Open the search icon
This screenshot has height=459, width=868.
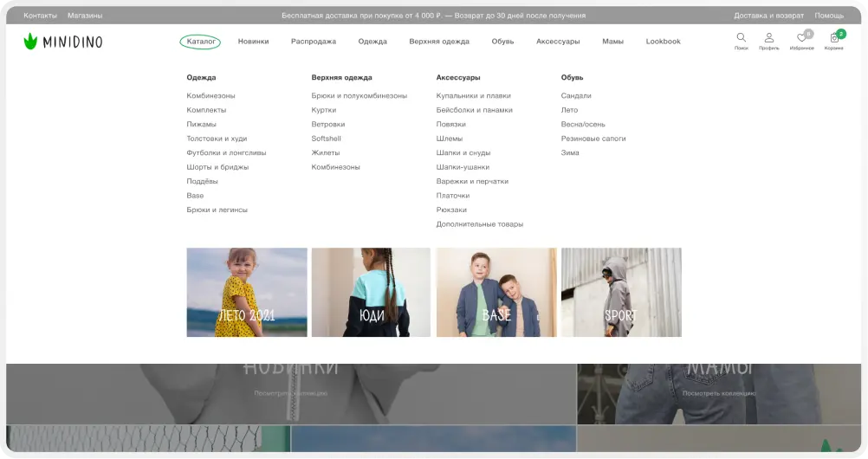(741, 39)
